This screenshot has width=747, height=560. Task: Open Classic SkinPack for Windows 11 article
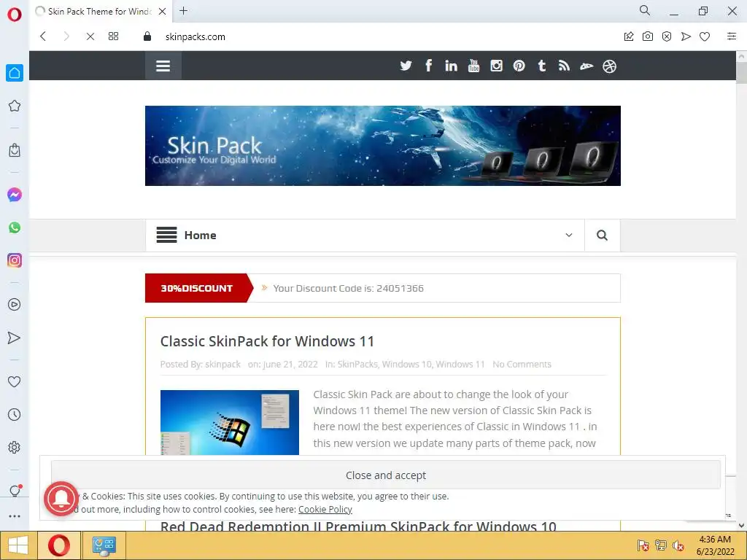[267, 341]
